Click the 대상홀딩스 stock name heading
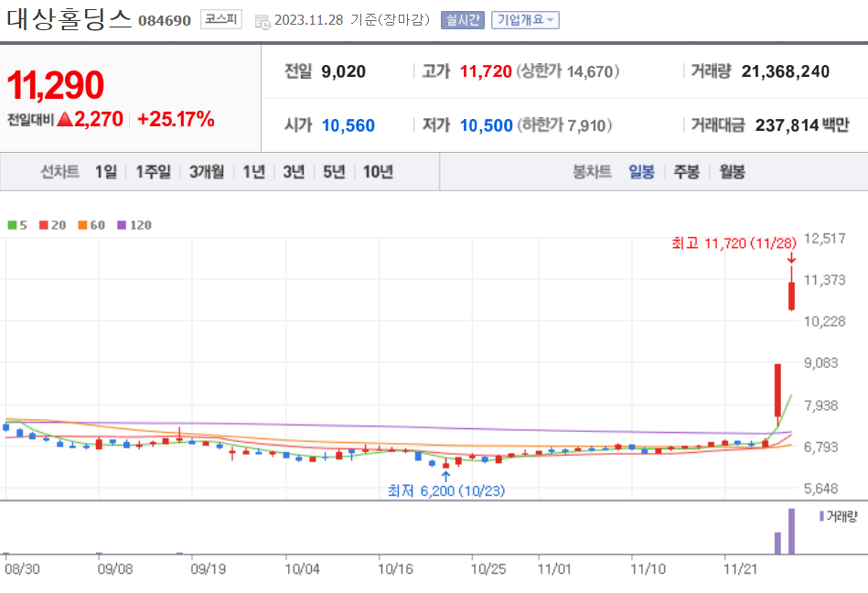The height and width of the screenshot is (593, 868). 70,18
